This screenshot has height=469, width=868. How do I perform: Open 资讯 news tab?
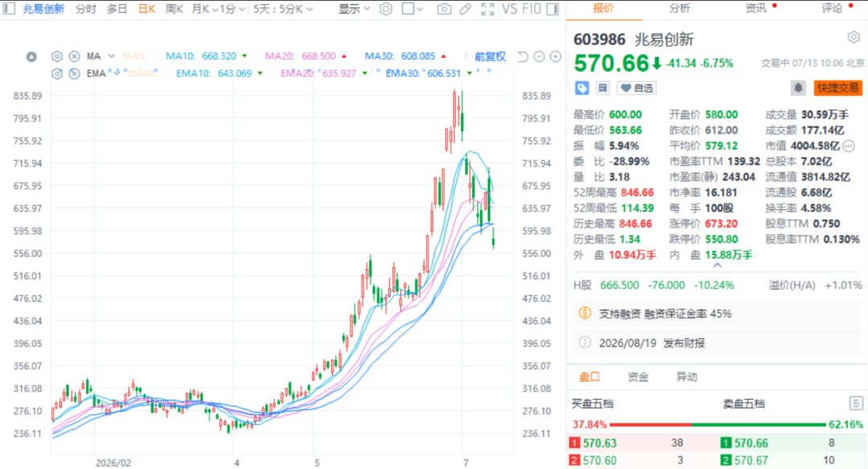coord(755,8)
